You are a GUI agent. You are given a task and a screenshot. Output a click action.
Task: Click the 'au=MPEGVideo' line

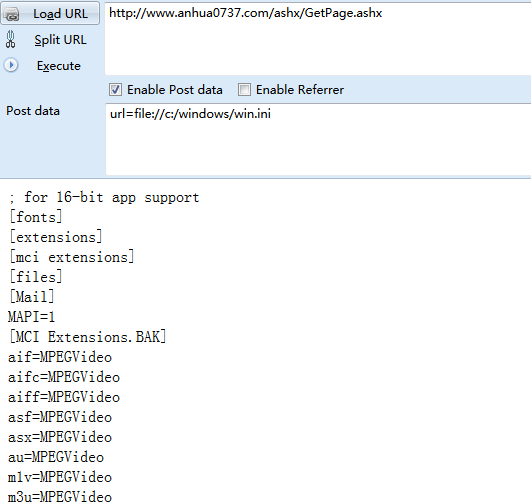[x=56, y=457]
